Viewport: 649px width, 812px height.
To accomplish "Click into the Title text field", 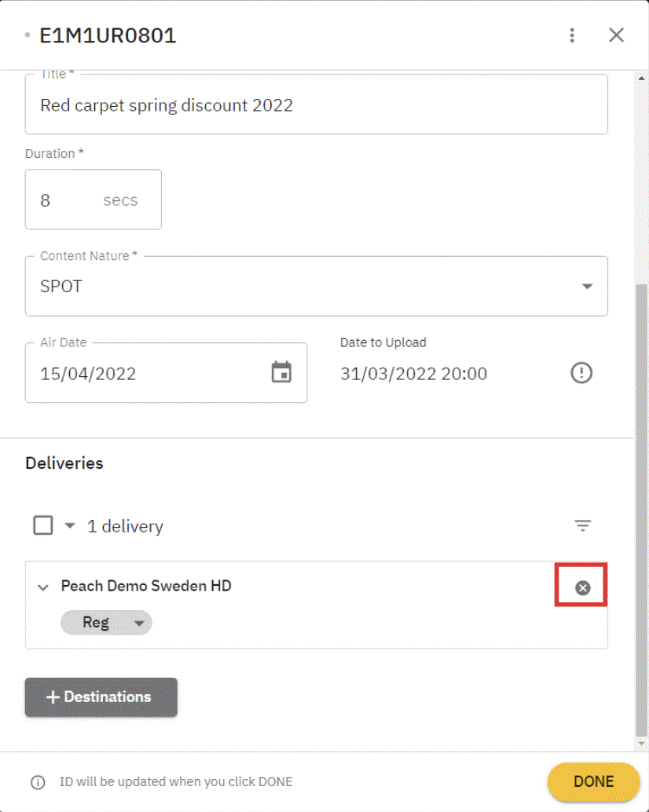I will 316,105.
